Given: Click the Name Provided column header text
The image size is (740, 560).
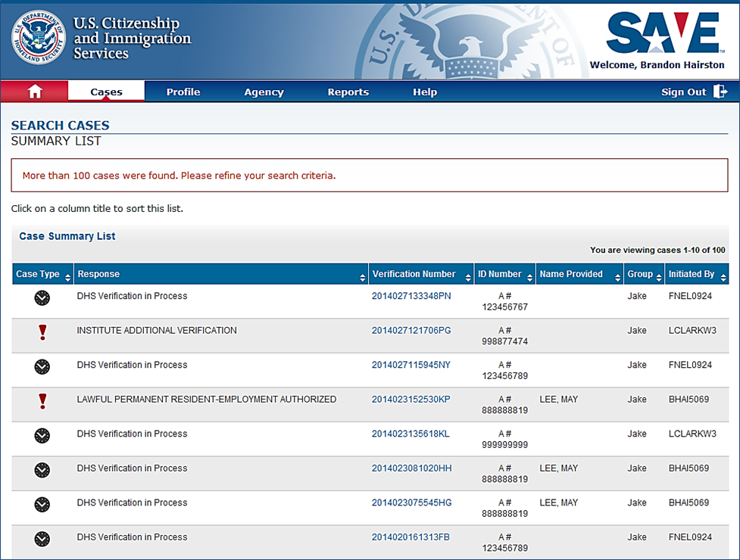Looking at the screenshot, I should pyautogui.click(x=571, y=274).
